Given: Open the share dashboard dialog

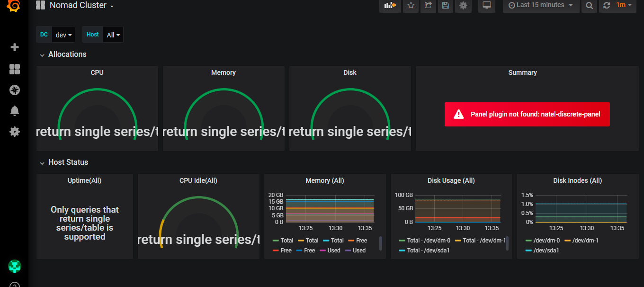Looking at the screenshot, I should 428,6.
